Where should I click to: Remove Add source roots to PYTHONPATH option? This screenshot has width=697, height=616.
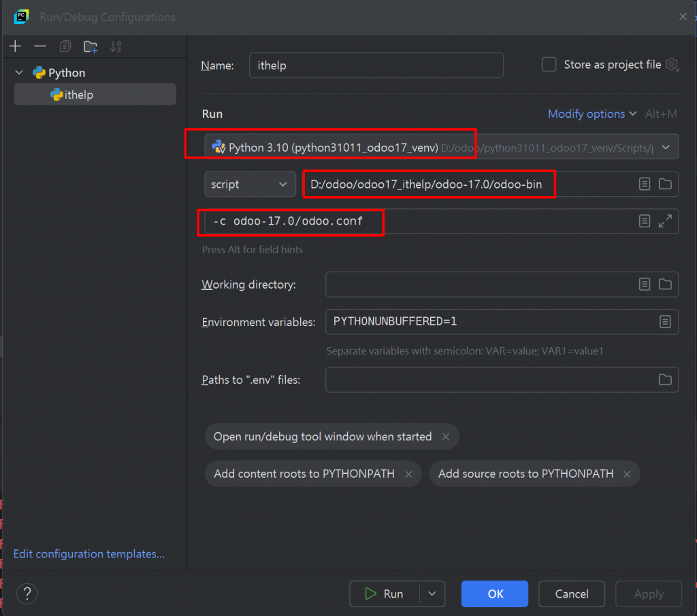point(627,474)
